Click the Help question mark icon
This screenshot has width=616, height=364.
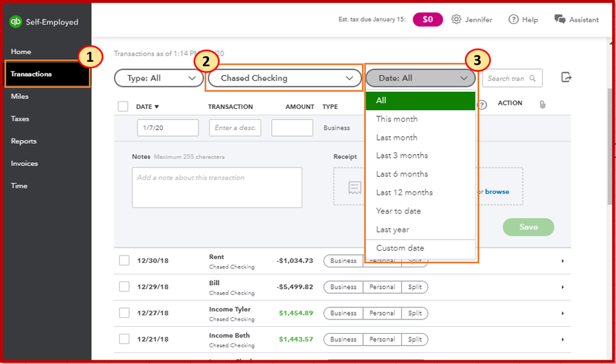pos(513,19)
